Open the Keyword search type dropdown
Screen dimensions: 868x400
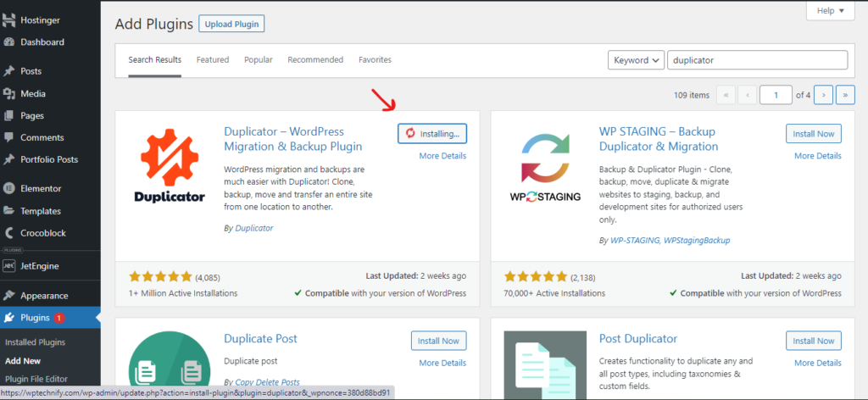636,60
